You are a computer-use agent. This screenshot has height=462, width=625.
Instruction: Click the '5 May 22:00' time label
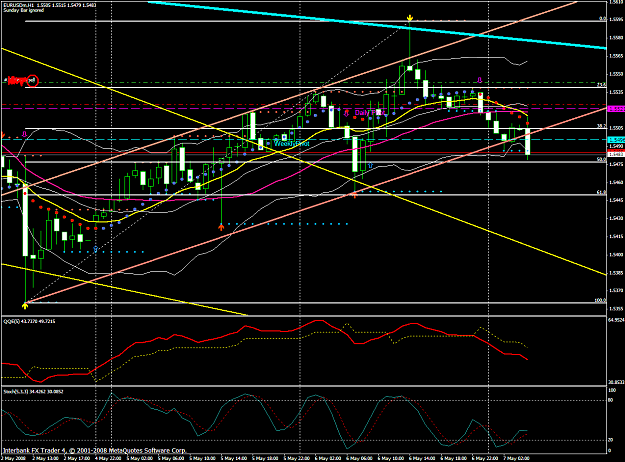[297, 458]
